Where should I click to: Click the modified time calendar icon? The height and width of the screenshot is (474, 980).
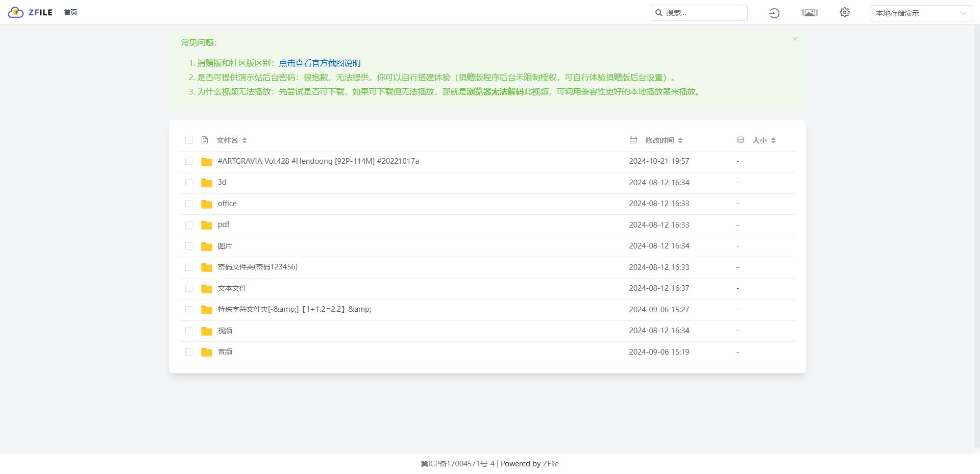(633, 140)
